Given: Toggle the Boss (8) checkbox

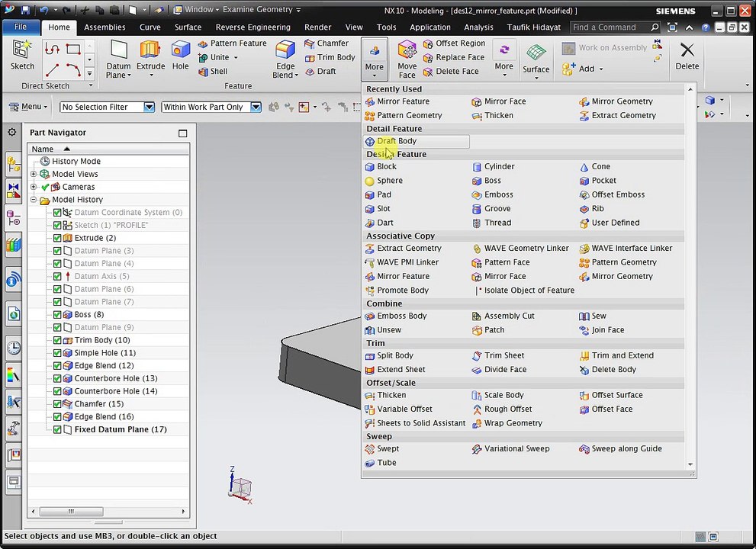Looking at the screenshot, I should click(x=57, y=315).
